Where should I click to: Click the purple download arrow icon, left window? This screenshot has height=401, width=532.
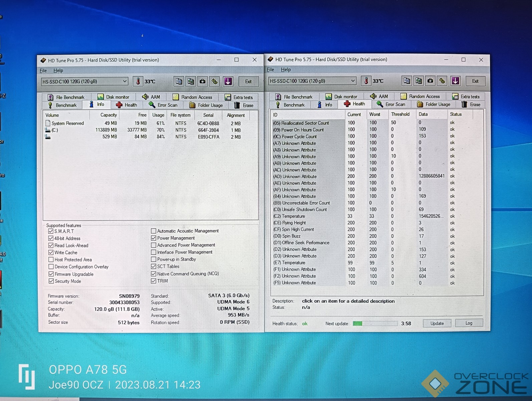pyautogui.click(x=228, y=81)
